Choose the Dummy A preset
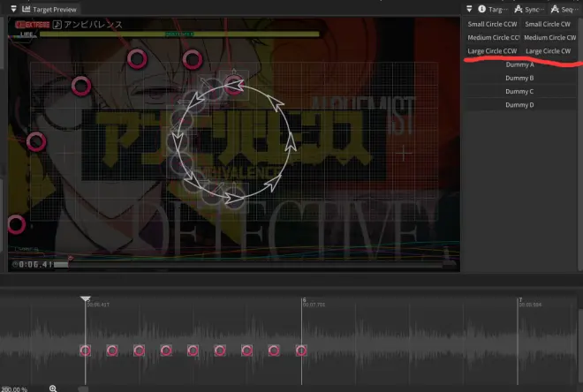 [519, 64]
